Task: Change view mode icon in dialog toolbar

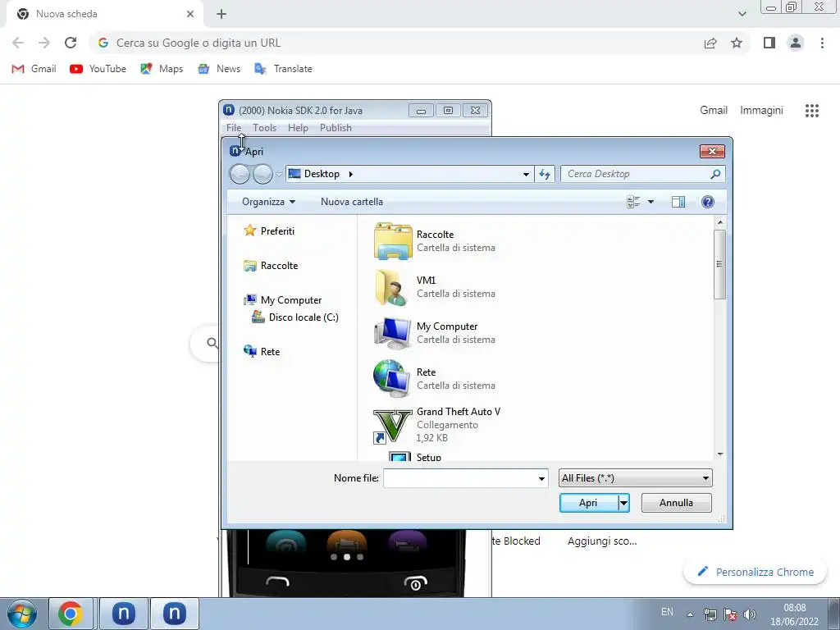Action: click(633, 202)
